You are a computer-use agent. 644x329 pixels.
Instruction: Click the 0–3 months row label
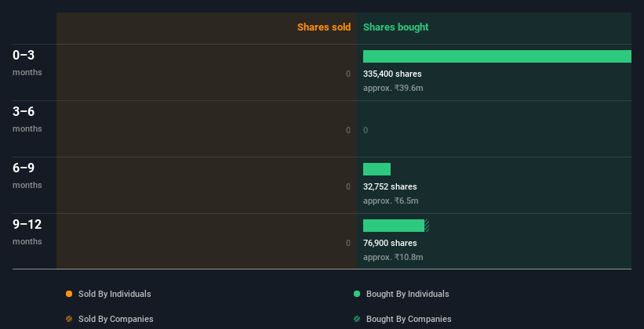tap(27, 63)
